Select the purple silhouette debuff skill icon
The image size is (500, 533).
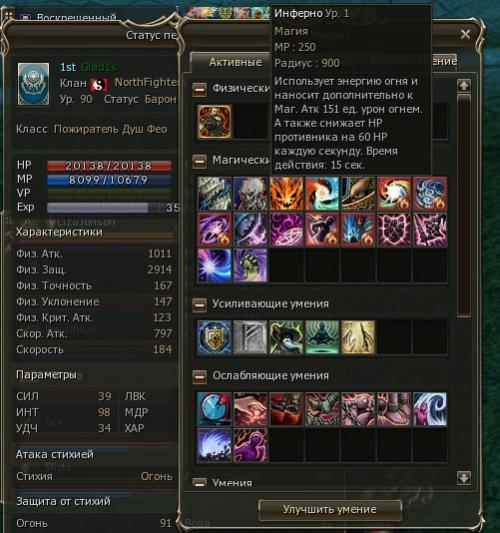click(251, 445)
